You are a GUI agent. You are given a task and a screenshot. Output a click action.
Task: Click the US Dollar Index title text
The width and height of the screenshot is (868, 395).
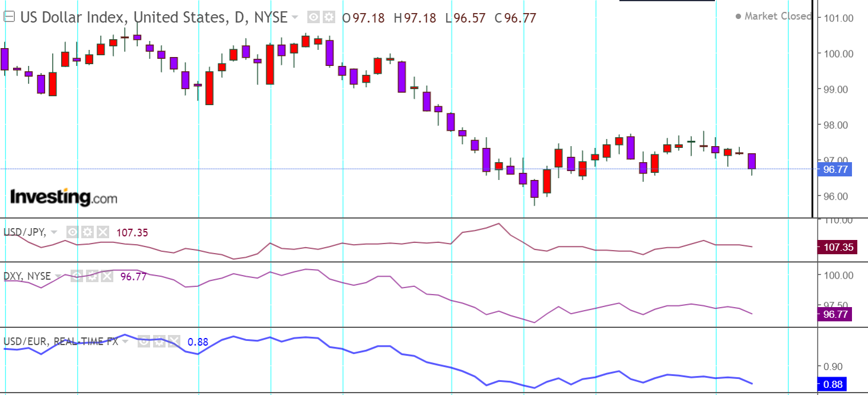(154, 18)
